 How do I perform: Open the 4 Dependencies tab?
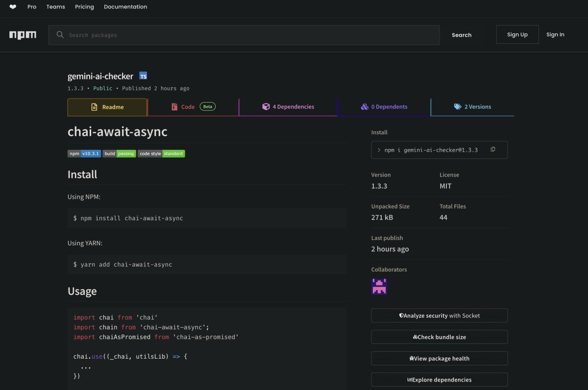tap(288, 107)
